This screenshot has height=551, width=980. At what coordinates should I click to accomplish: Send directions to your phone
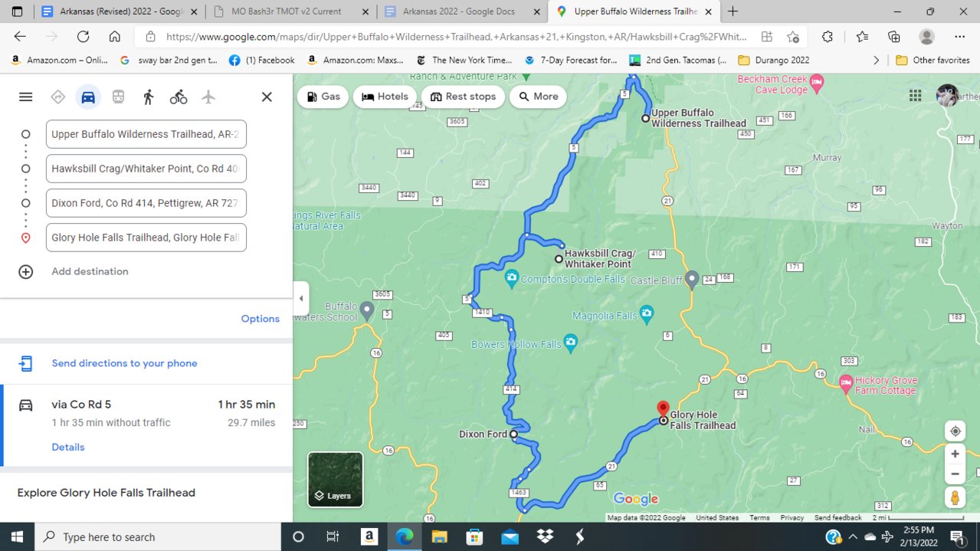(x=124, y=363)
